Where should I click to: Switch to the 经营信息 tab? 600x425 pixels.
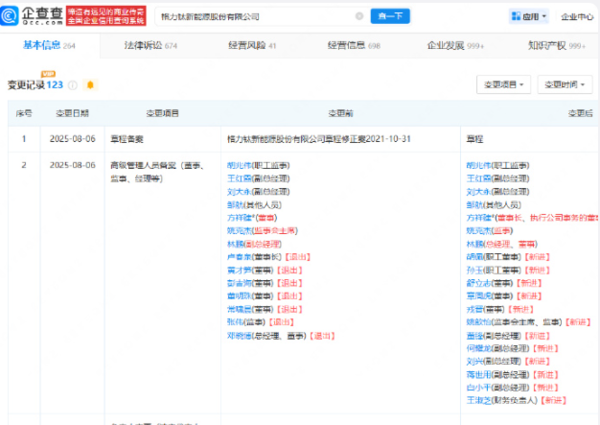[x=354, y=46]
